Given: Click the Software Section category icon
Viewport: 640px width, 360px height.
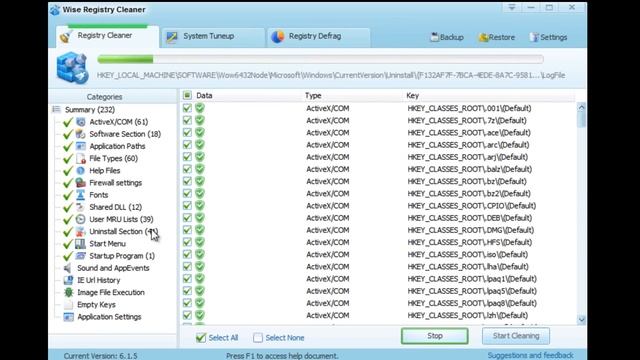Looking at the screenshot, I should pyautogui.click(x=81, y=134).
